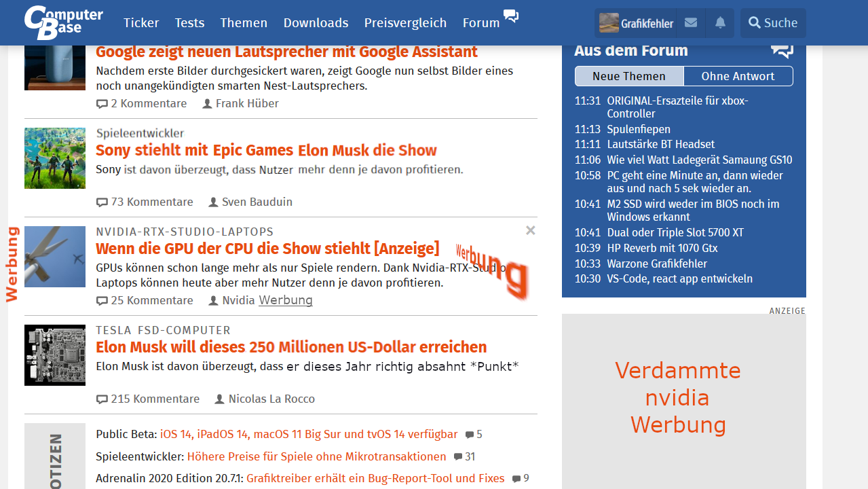Switch to Ohne Antwort tab
The image size is (868, 489).
click(738, 76)
